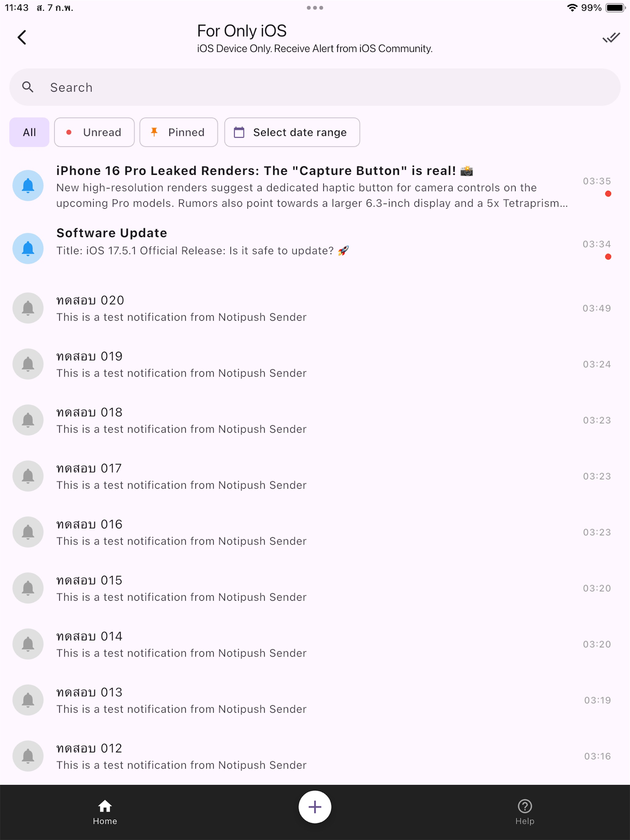Image resolution: width=630 pixels, height=840 pixels.
Task: Click the 03:35 timestamp
Action: pyautogui.click(x=597, y=181)
